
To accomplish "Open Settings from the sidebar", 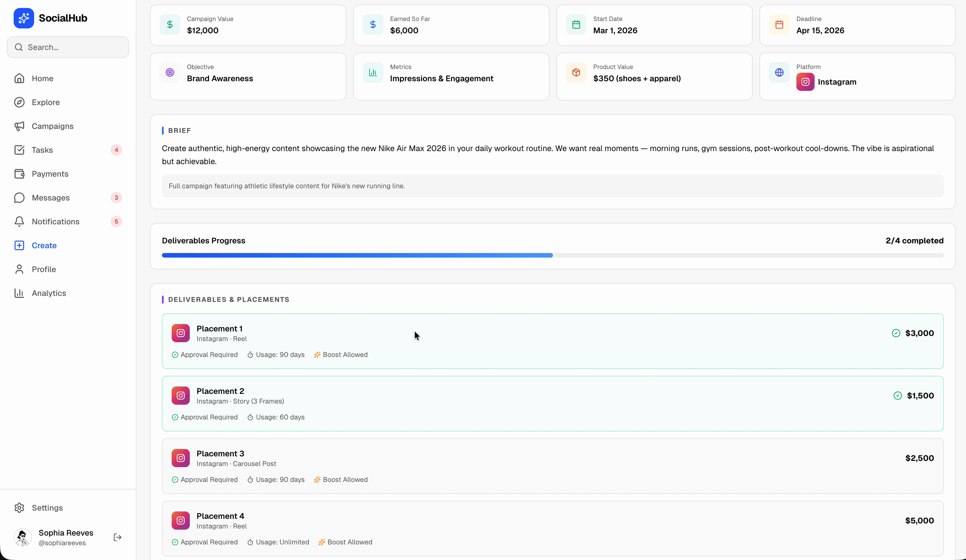I will click(47, 507).
